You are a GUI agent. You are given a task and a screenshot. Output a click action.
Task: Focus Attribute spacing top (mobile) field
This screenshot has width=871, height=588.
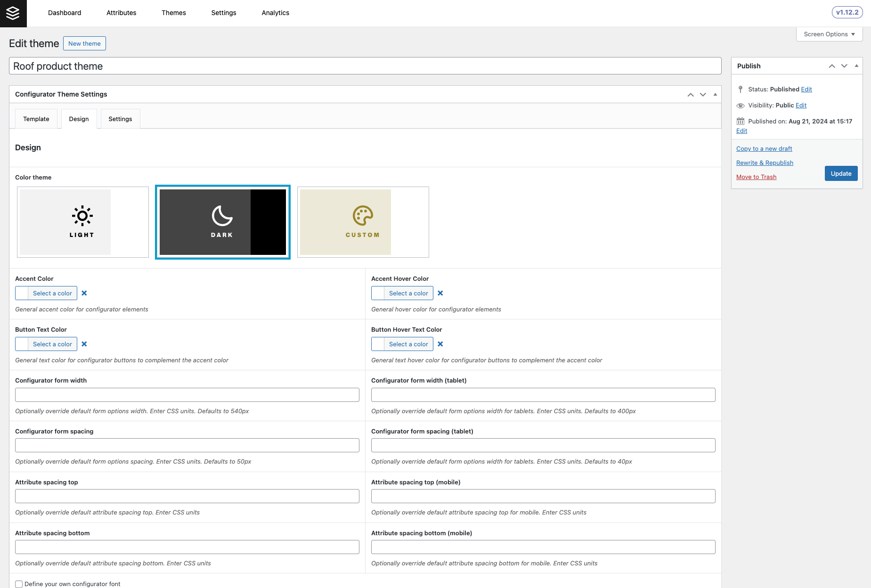click(x=543, y=496)
